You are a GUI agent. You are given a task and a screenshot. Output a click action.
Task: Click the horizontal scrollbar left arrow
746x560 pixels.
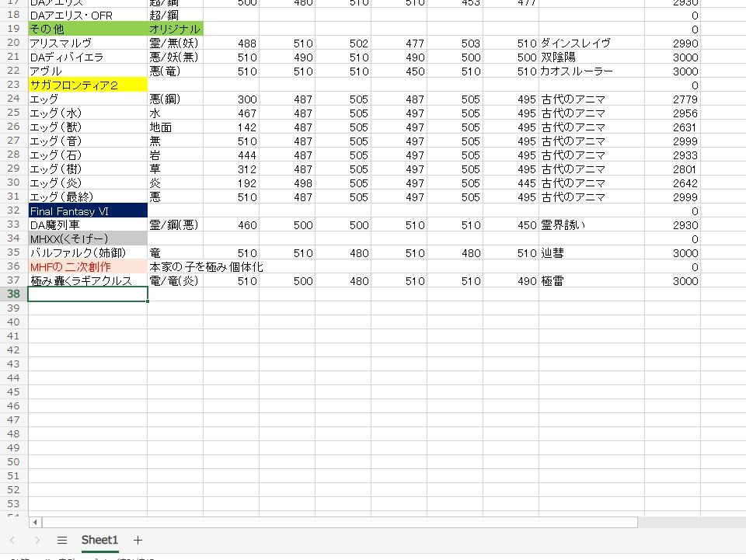[35, 522]
